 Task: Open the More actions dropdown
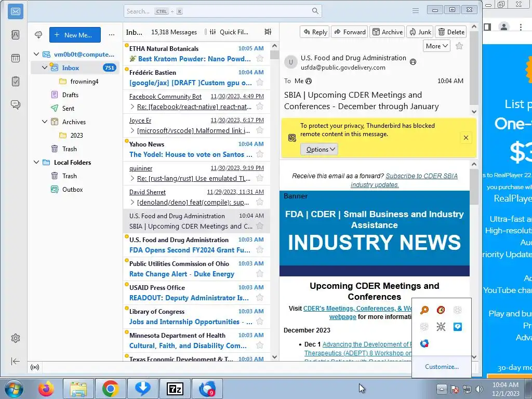tap(436, 46)
